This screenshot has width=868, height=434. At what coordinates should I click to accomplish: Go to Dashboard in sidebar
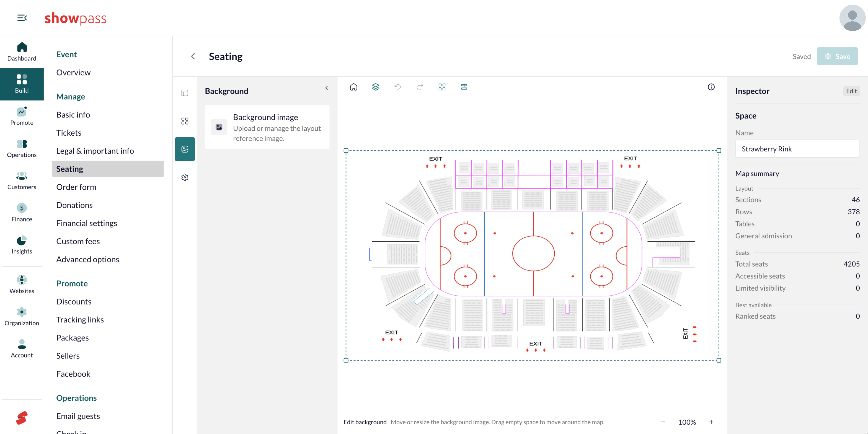tap(22, 52)
